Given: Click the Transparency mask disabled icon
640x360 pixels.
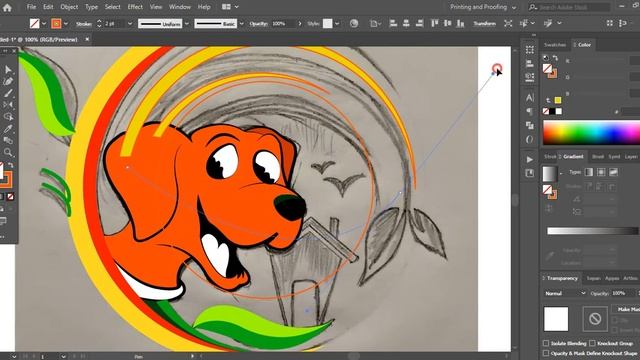Looking at the screenshot, I should click(x=595, y=319).
